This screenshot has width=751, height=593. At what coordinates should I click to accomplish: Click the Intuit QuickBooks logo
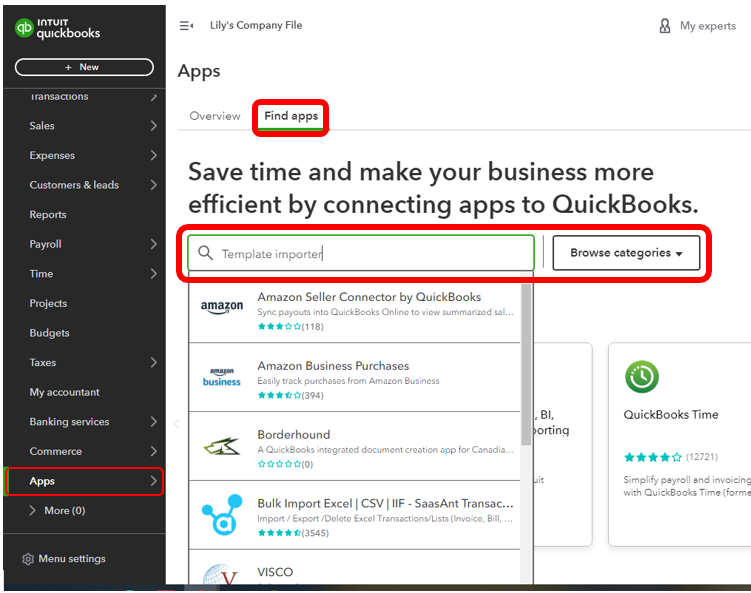57,29
